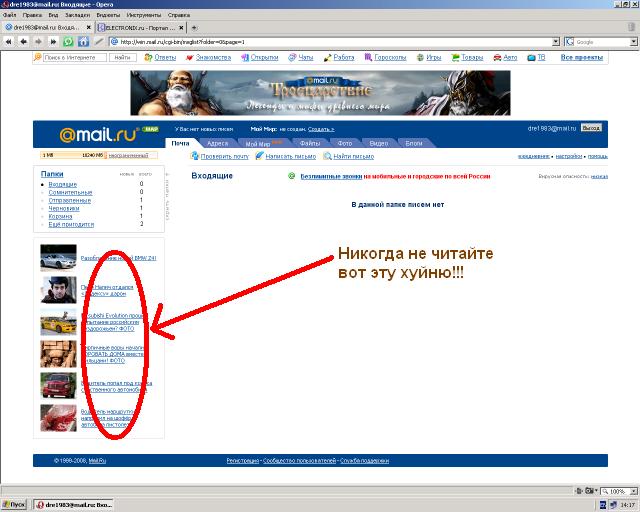Open the Видео tab
The image size is (640, 512).
(379, 143)
